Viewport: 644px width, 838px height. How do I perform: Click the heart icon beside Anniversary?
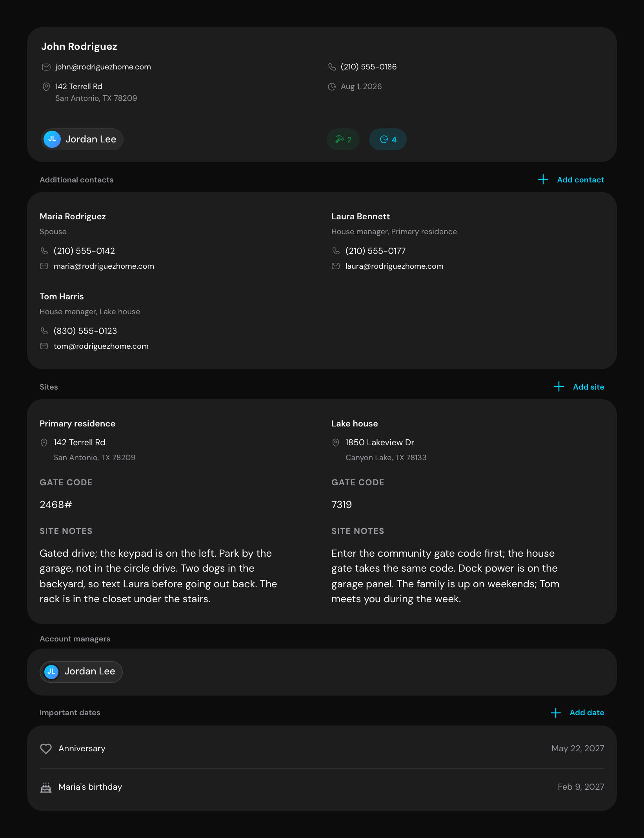[46, 749]
